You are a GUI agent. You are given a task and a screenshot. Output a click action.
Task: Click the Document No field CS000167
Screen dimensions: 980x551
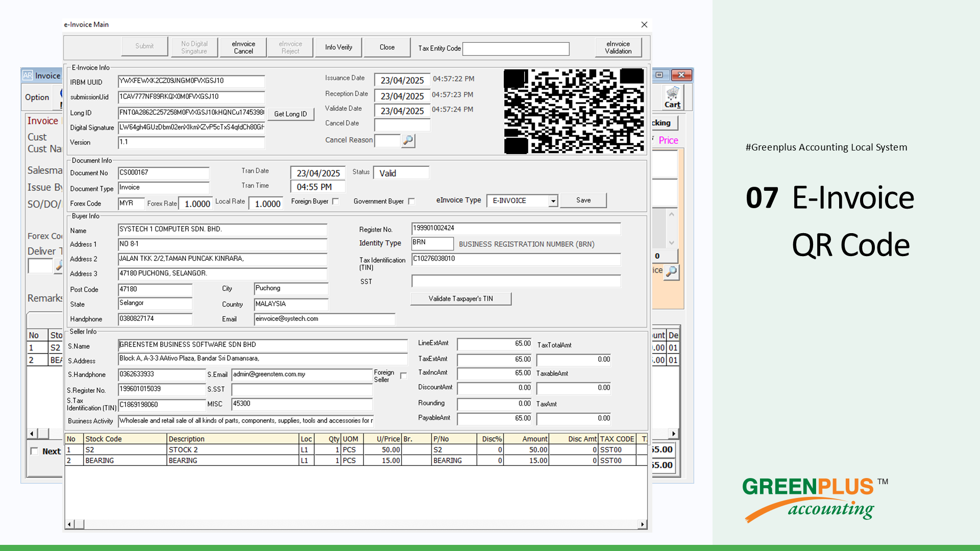click(x=163, y=173)
